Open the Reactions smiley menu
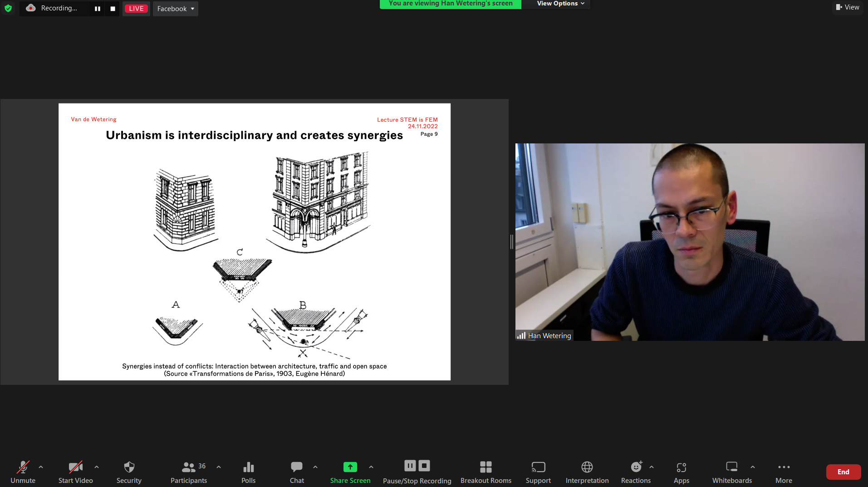The height and width of the screenshot is (487, 868). point(636,472)
